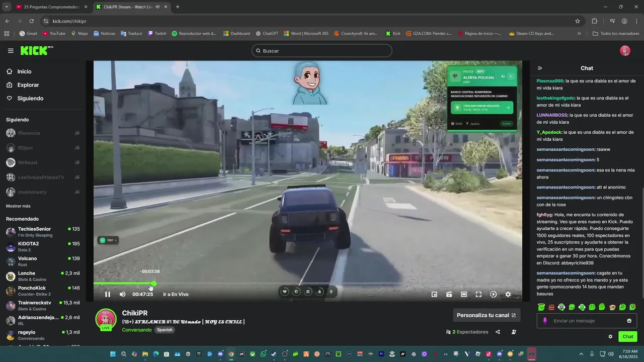The height and width of the screenshot is (362, 644).
Task: Click the purple microphone in chat input
Action: click(545, 321)
